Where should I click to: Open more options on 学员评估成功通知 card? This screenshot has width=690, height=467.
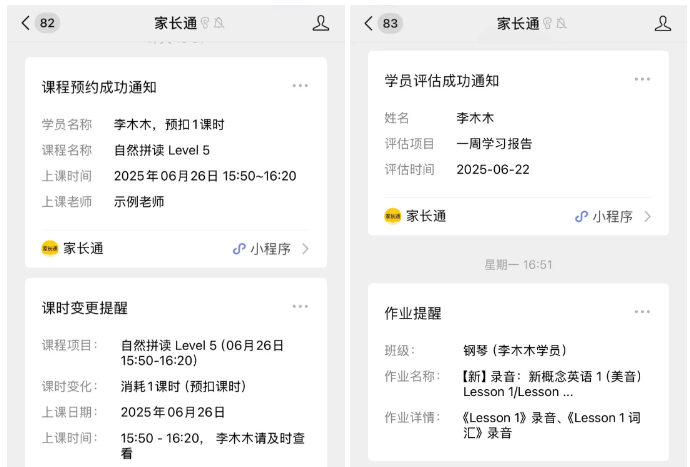point(642,79)
